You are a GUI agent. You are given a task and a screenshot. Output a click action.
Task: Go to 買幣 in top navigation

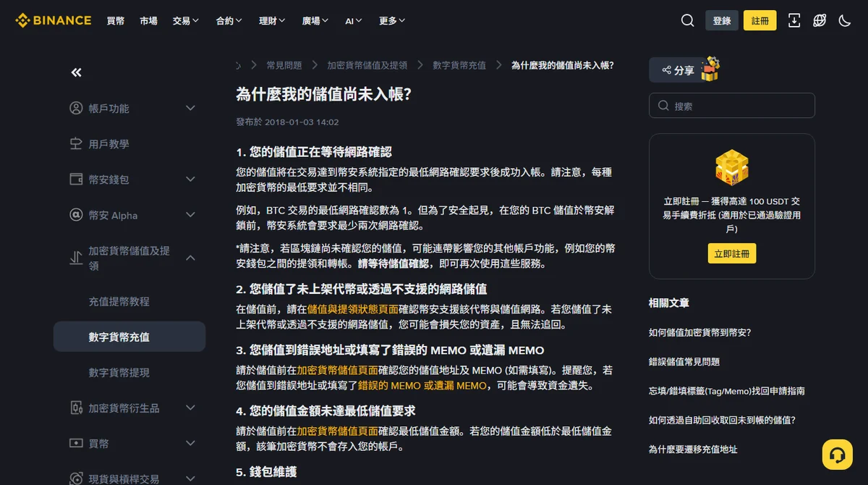(116, 21)
